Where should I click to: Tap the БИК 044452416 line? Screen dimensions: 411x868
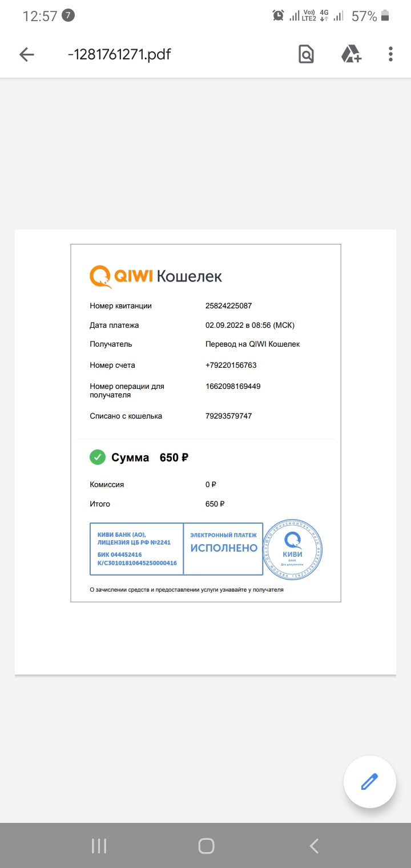point(120,554)
